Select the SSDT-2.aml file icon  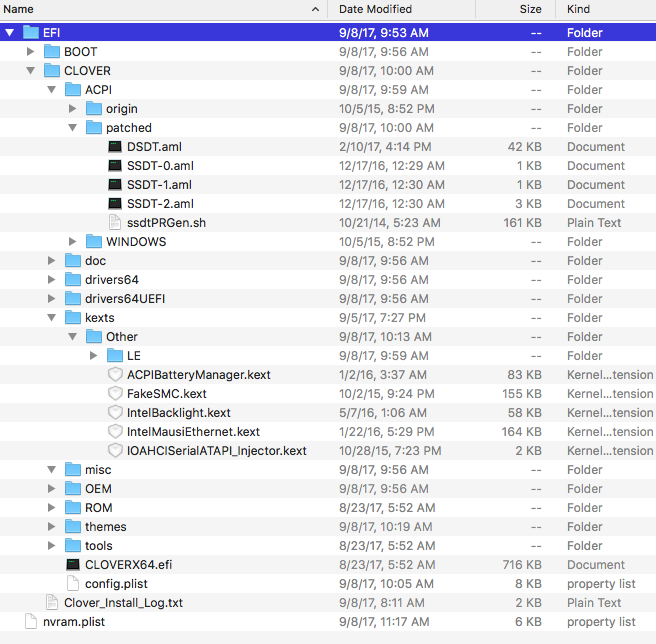click(115, 203)
